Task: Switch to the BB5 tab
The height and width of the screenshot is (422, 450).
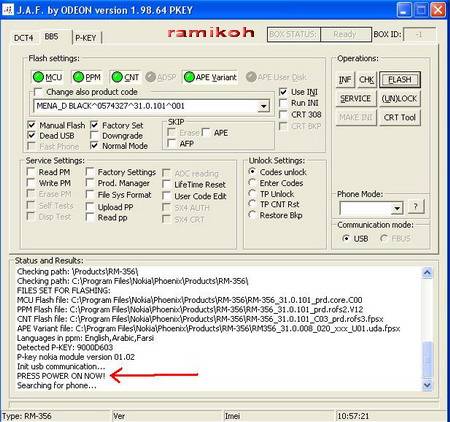Action: (x=51, y=36)
